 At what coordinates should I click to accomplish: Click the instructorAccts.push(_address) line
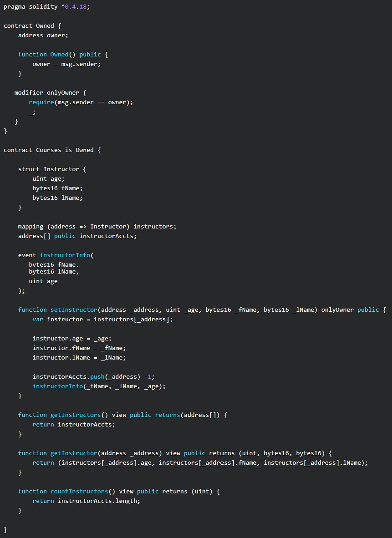(93, 377)
